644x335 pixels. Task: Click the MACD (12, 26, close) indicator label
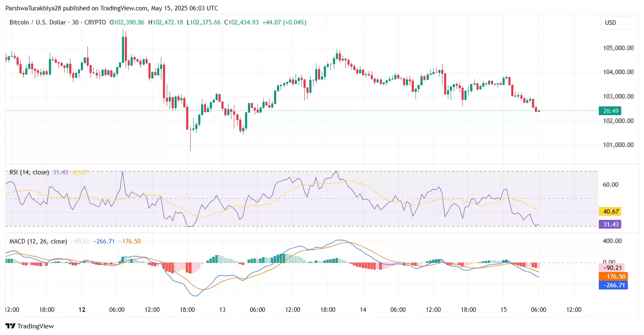[x=38, y=241]
